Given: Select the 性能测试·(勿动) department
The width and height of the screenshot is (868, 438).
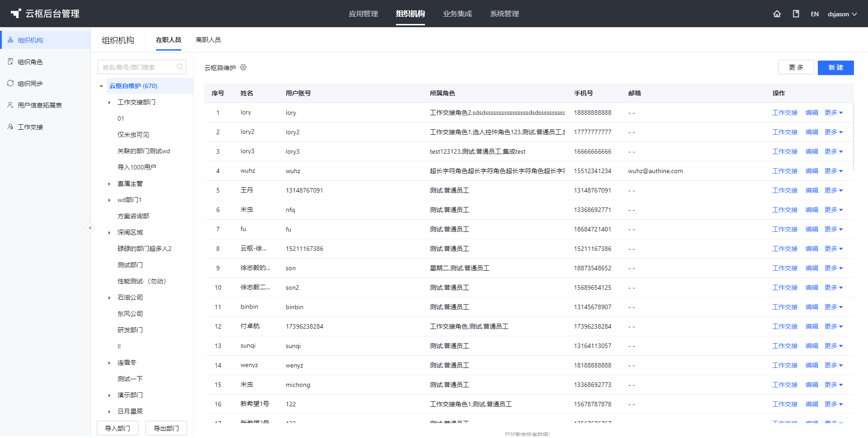Looking at the screenshot, I should point(142,281).
